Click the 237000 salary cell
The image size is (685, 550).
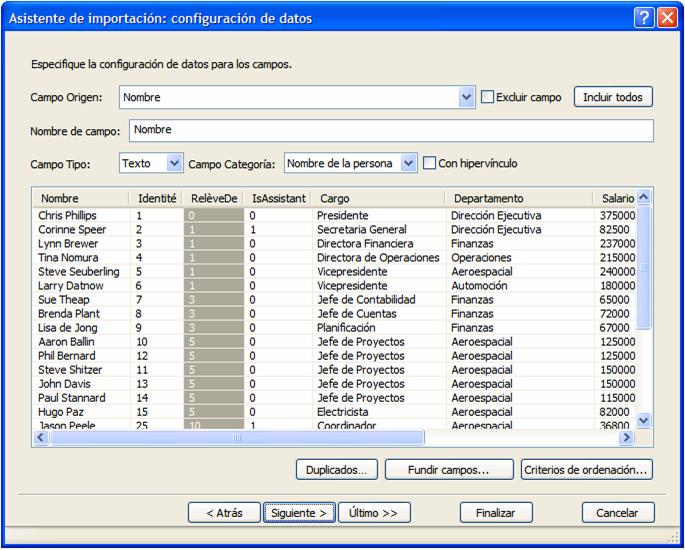click(618, 243)
